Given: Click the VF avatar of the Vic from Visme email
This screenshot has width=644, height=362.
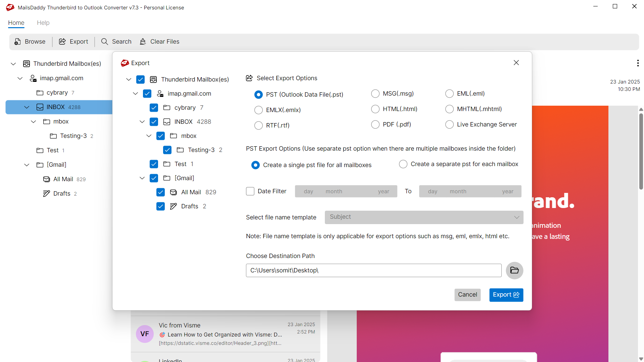Looking at the screenshot, I should pos(145,334).
